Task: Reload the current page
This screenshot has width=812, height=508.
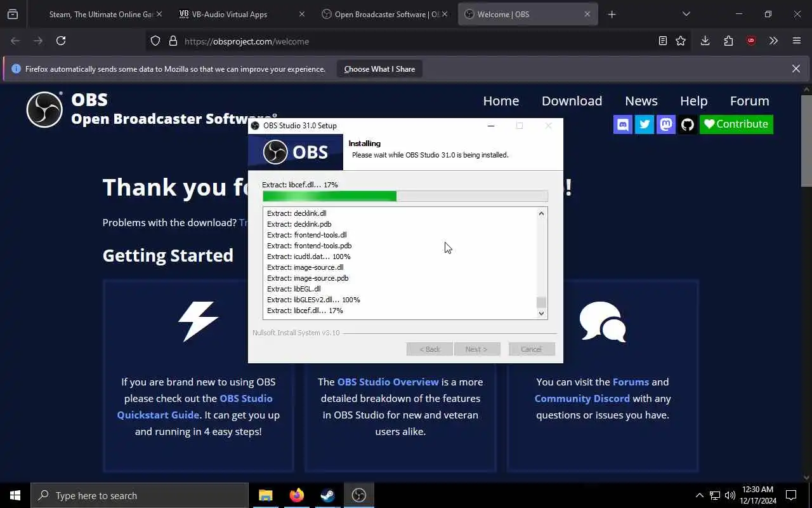Action: 61,41
